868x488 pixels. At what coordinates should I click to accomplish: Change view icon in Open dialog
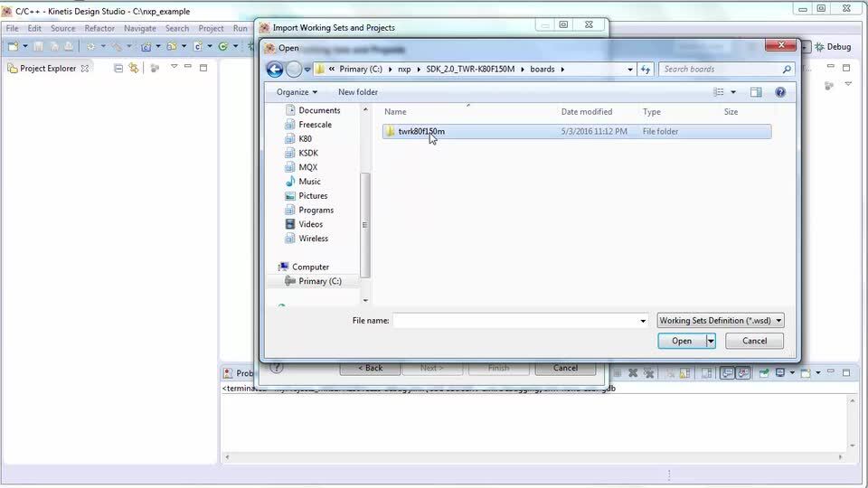[x=719, y=92]
